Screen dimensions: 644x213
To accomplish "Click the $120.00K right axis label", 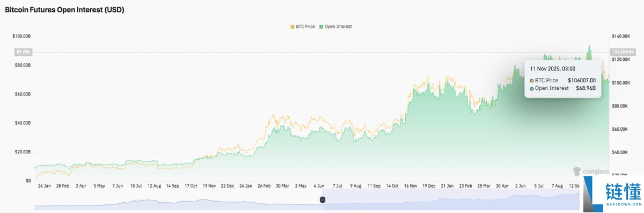I will pos(620,59).
